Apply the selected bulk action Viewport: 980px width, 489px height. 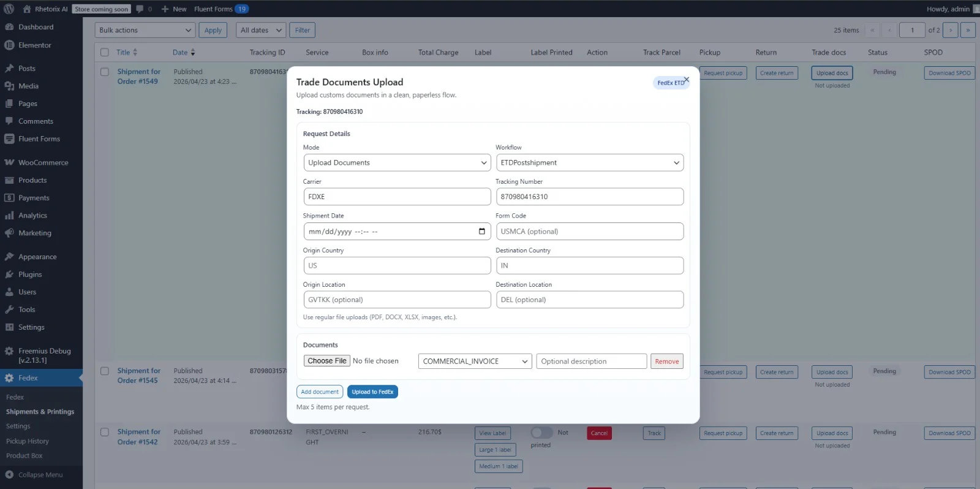213,30
